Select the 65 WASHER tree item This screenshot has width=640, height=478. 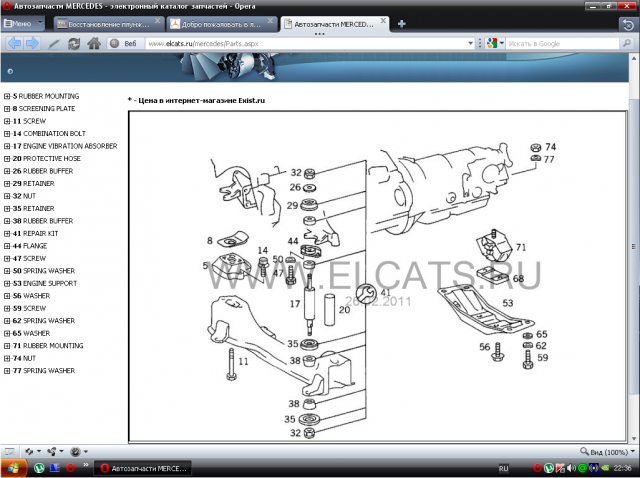pyautogui.click(x=31, y=333)
